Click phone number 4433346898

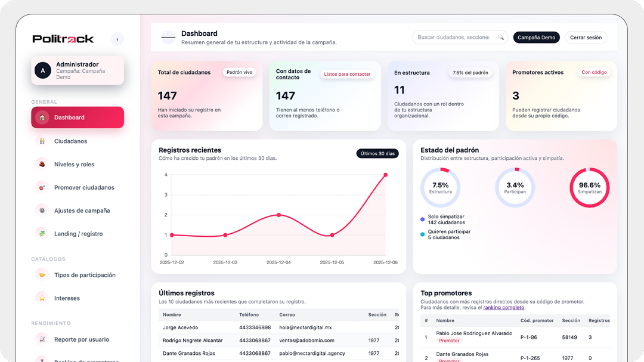[255, 327]
